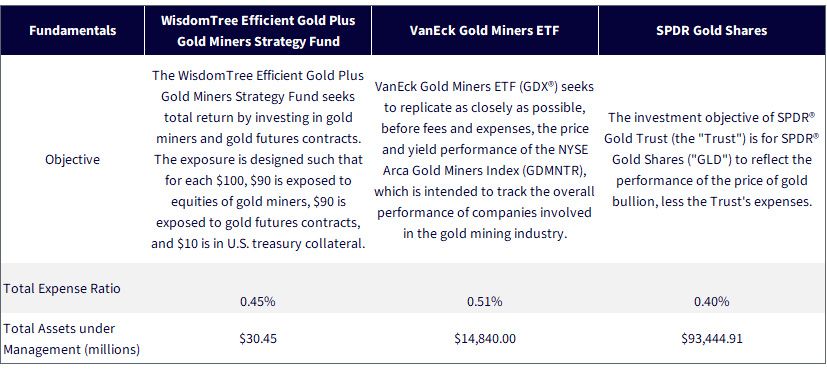Screen dimensions: 827x370
Task: Click the 0.45% expense ratio value
Action: pos(258,302)
